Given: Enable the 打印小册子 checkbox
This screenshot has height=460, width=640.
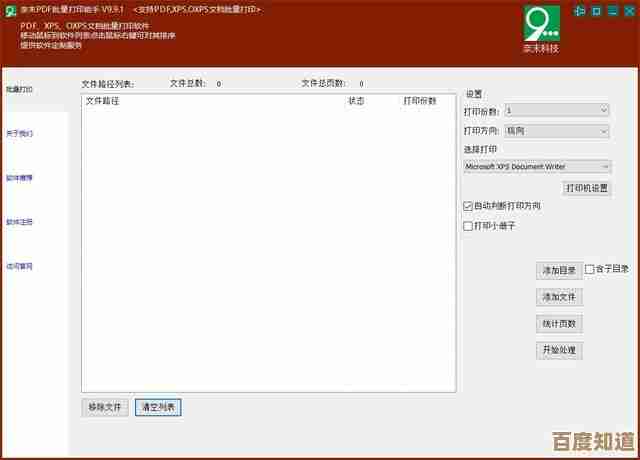Looking at the screenshot, I should [468, 226].
